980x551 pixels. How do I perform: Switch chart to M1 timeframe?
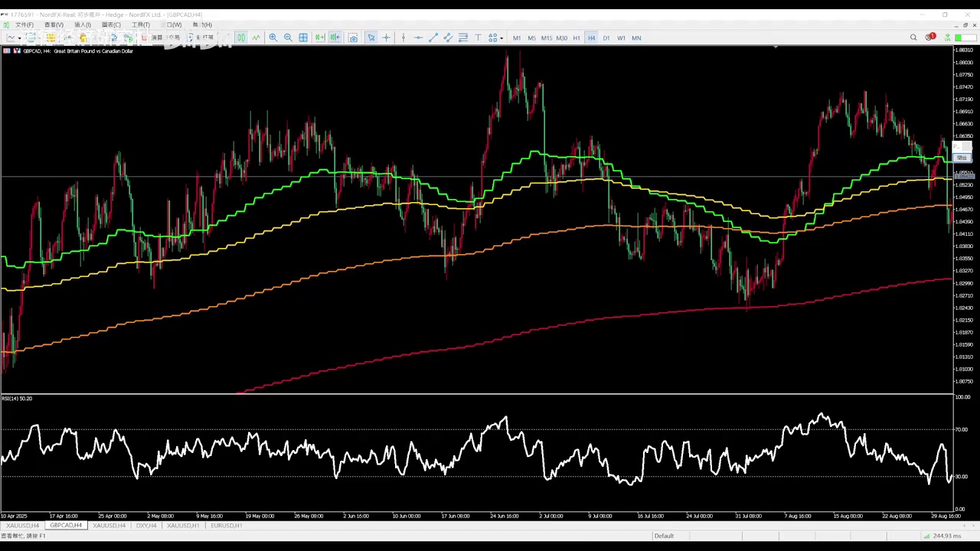click(517, 37)
